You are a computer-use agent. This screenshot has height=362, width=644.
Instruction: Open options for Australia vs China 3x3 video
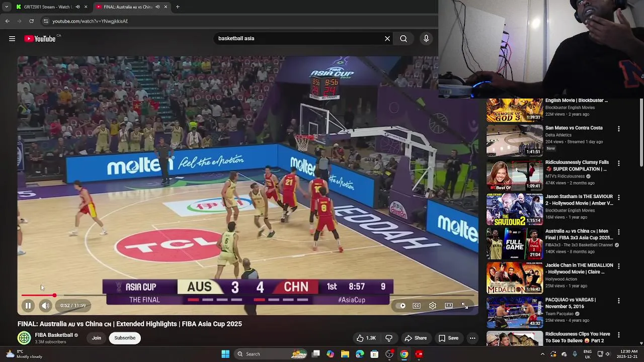619,232
